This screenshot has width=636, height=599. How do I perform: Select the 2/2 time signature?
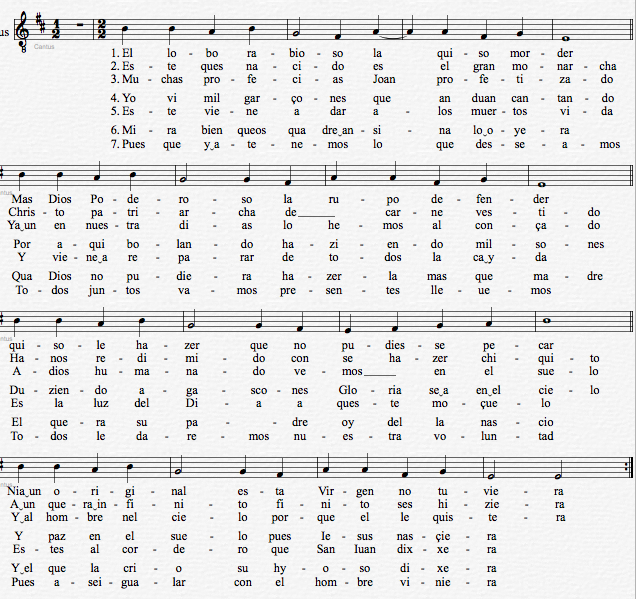pyautogui.click(x=101, y=32)
